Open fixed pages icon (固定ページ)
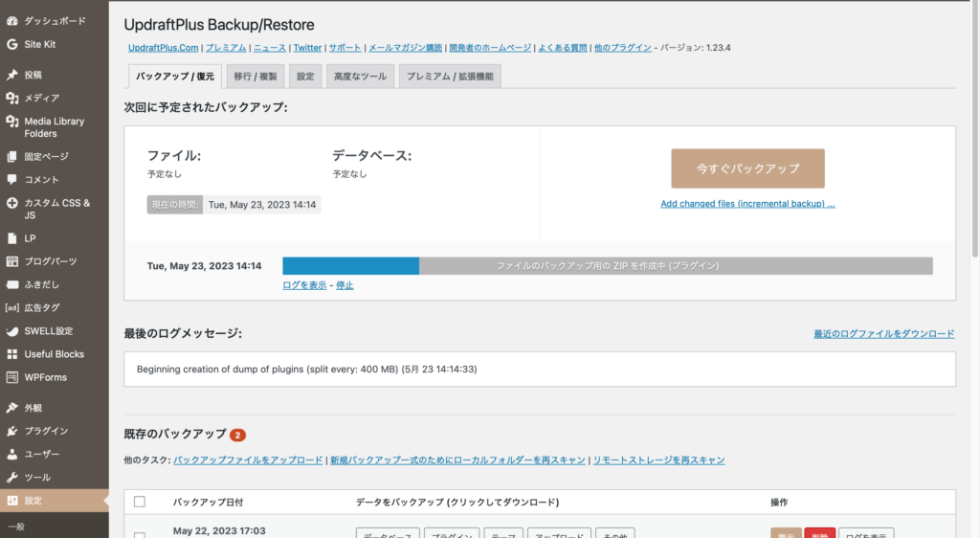The width and height of the screenshot is (980, 538). point(11,156)
